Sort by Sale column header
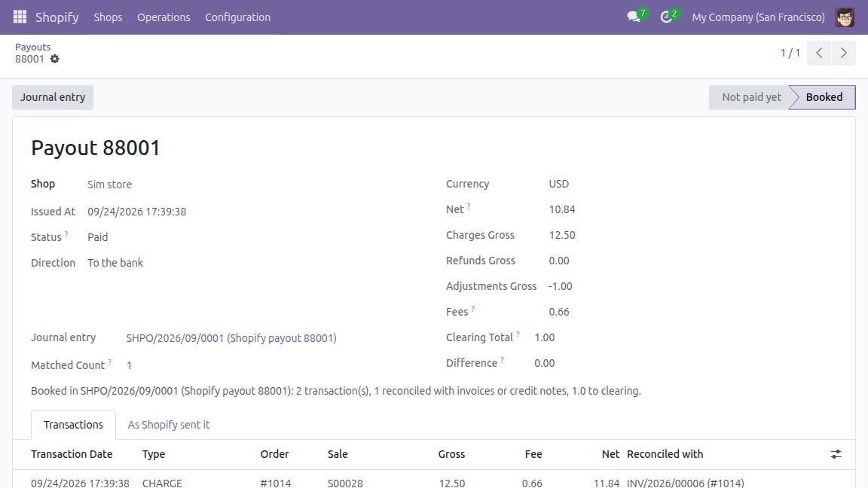The height and width of the screenshot is (488, 868). [338, 454]
